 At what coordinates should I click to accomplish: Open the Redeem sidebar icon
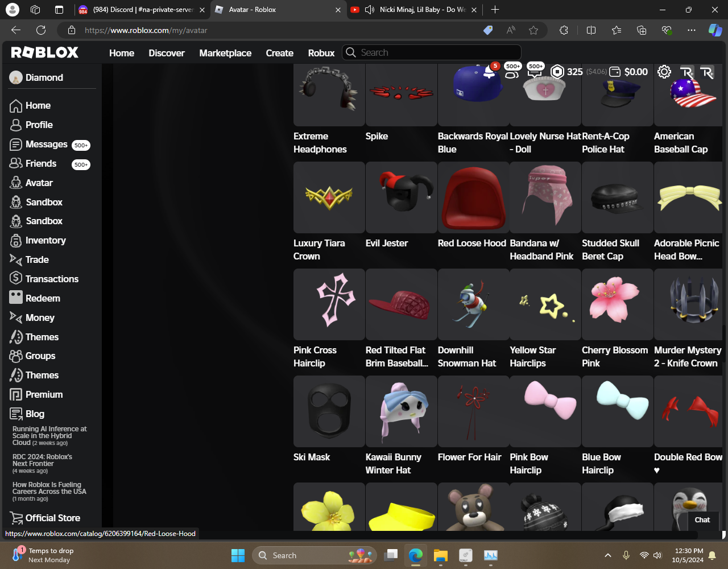tap(16, 298)
